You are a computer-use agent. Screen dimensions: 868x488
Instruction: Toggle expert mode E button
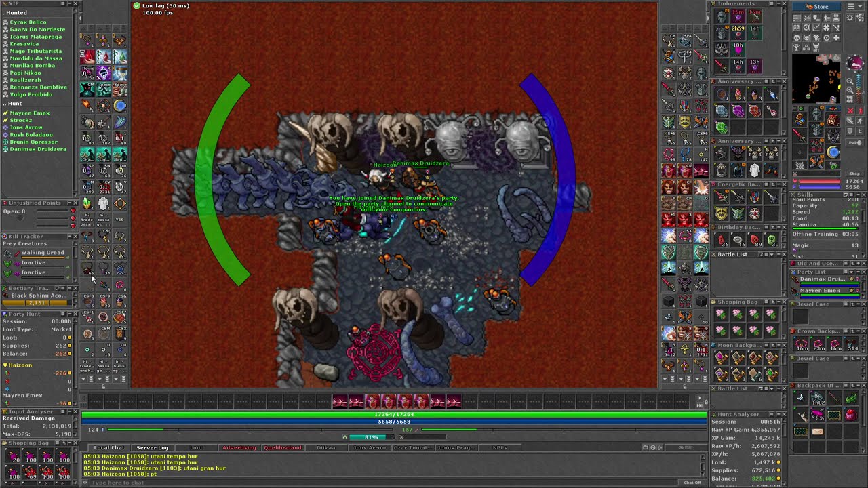pos(860,131)
